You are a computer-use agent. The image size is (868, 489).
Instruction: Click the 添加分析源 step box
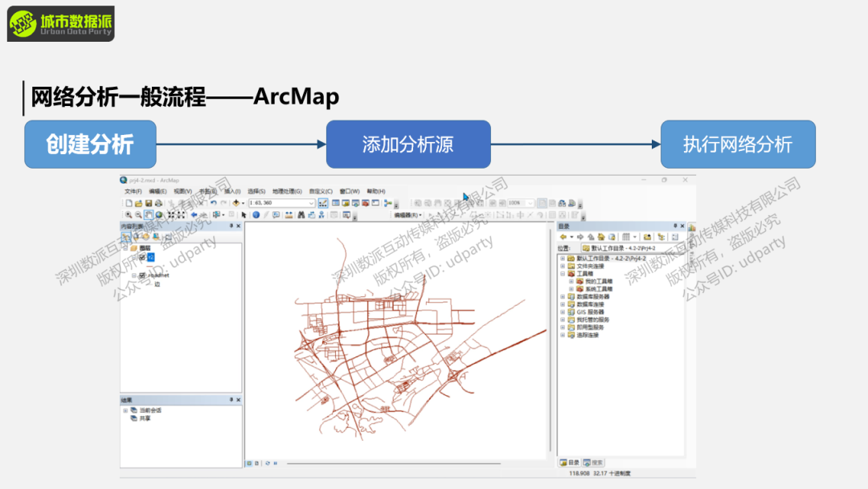(408, 145)
